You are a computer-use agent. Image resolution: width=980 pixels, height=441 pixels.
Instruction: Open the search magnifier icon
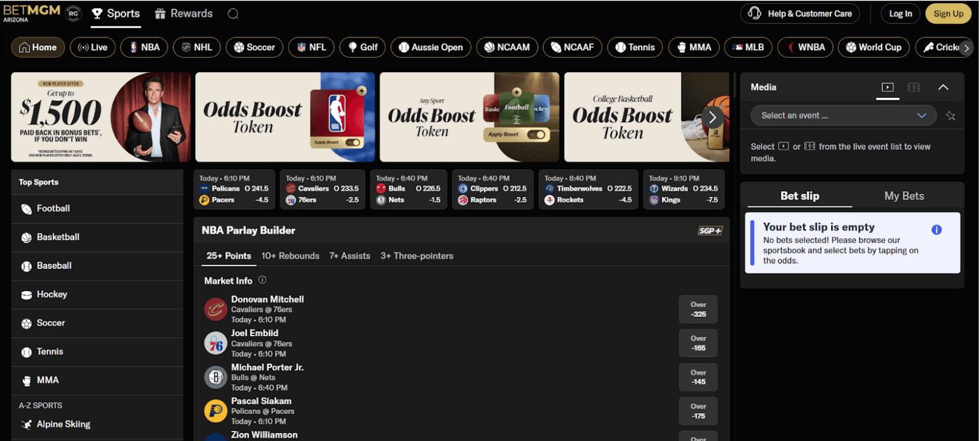233,14
